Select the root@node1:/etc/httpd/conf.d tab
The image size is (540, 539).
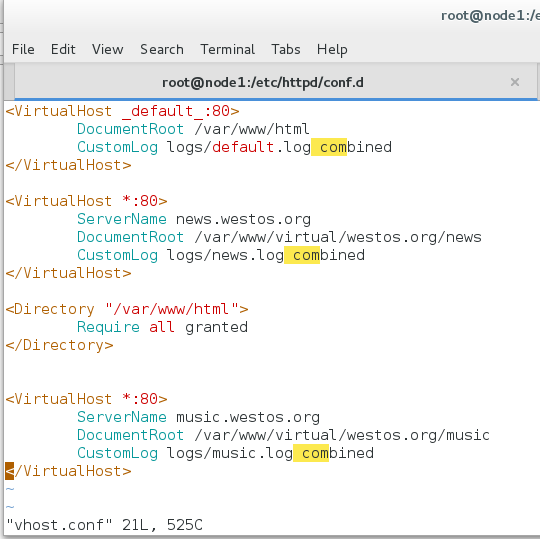[x=263, y=82]
